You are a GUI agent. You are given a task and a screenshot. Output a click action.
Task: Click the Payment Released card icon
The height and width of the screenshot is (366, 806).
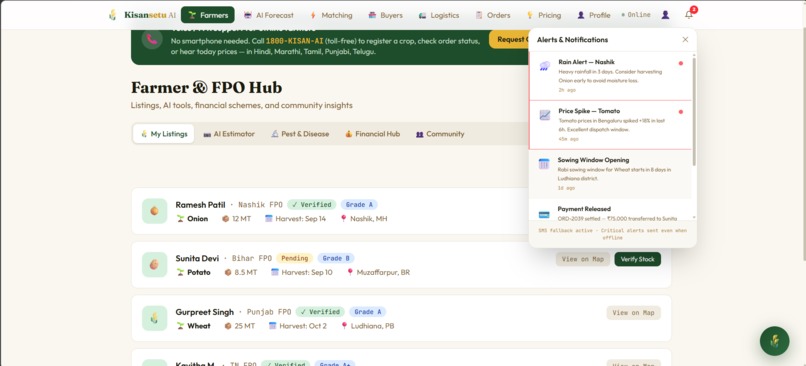(544, 214)
